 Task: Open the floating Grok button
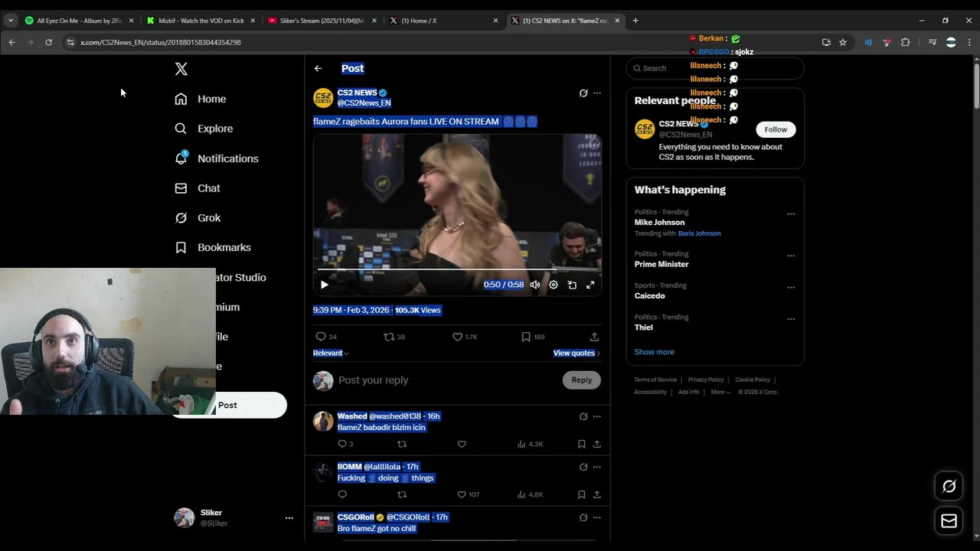949,486
